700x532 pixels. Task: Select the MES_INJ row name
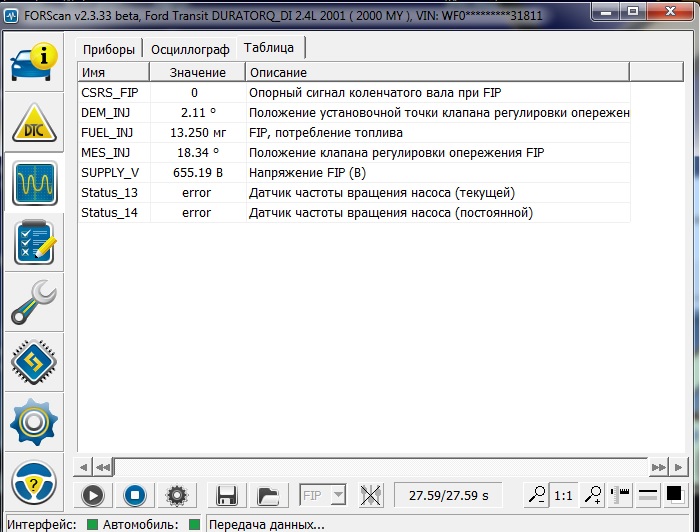[105, 153]
